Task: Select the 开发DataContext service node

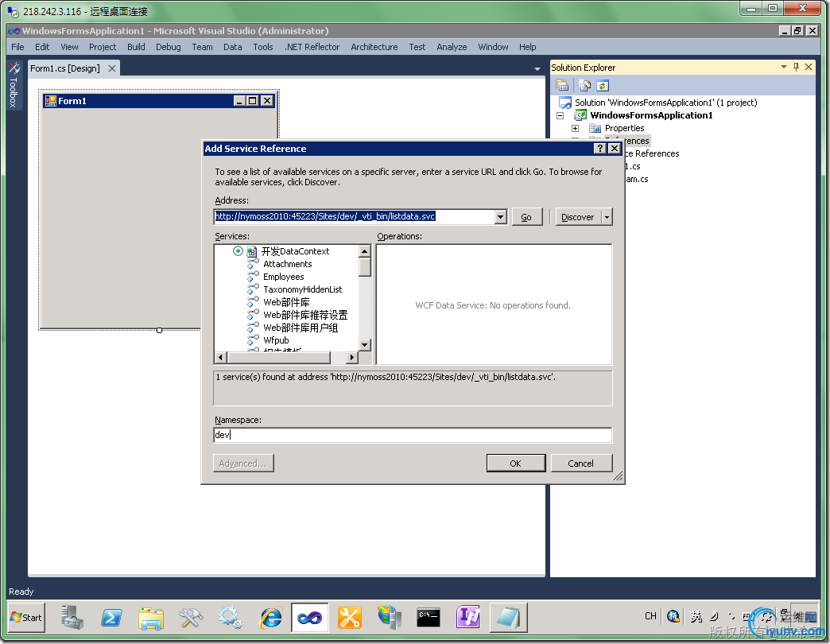Action: 295,251
